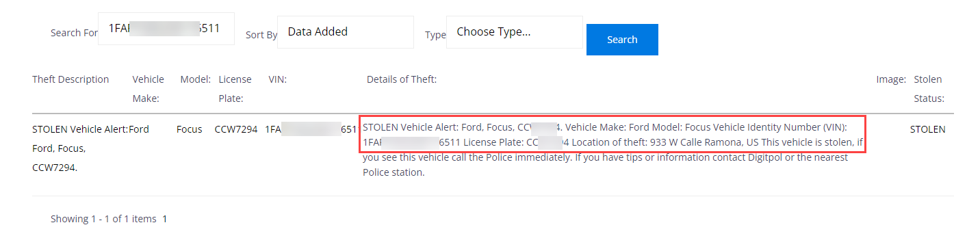This screenshot has width=980, height=251.
Task: Click the highlighted theft details text
Action: (612, 135)
